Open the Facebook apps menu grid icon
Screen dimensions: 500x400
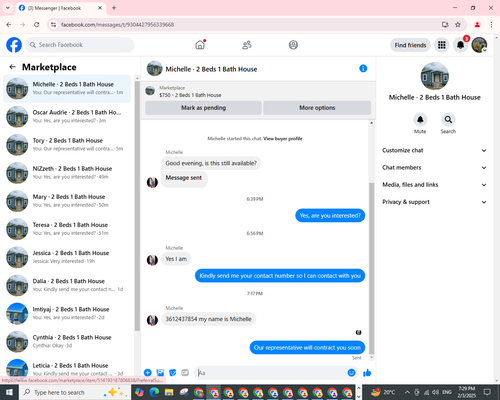442,45
